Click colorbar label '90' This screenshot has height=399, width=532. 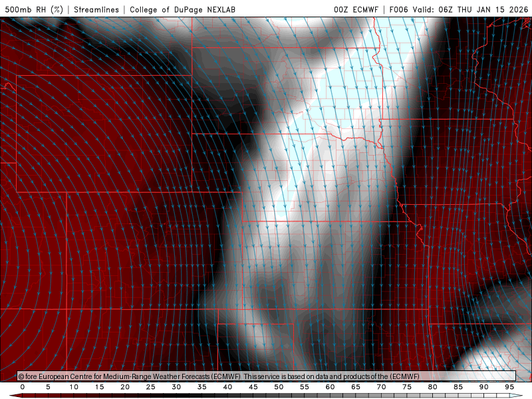point(484,387)
